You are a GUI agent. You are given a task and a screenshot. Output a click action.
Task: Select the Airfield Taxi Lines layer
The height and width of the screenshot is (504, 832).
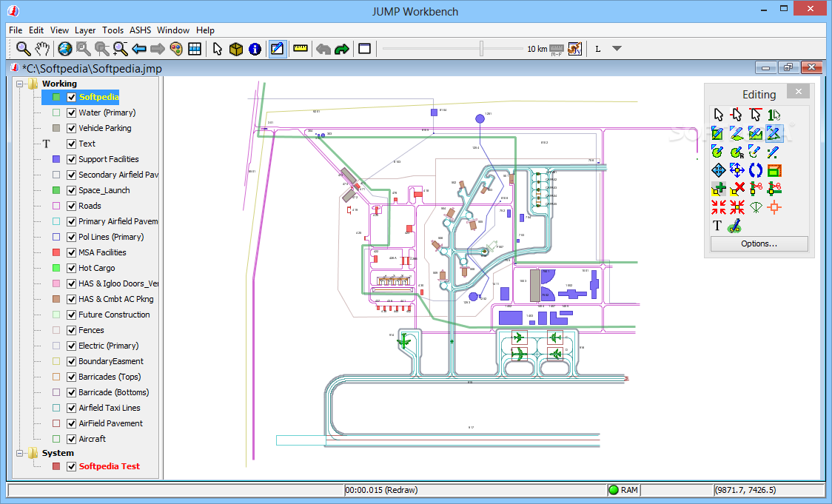click(x=110, y=408)
